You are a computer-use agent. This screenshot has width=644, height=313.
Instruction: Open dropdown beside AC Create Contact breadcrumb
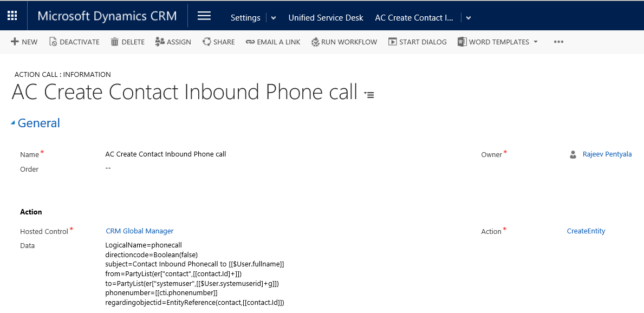[469, 18]
